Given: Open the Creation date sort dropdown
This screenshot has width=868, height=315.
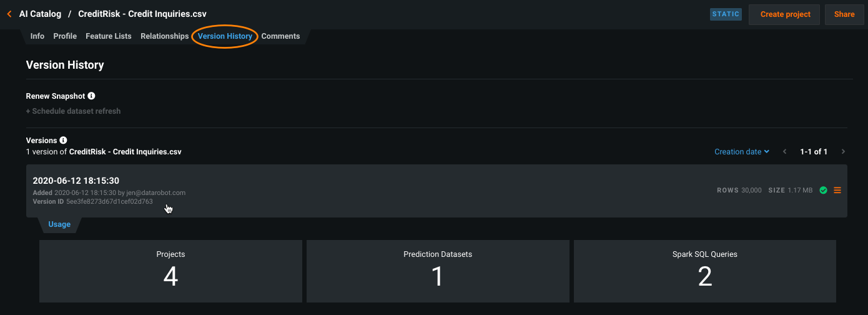Looking at the screenshot, I should 742,152.
